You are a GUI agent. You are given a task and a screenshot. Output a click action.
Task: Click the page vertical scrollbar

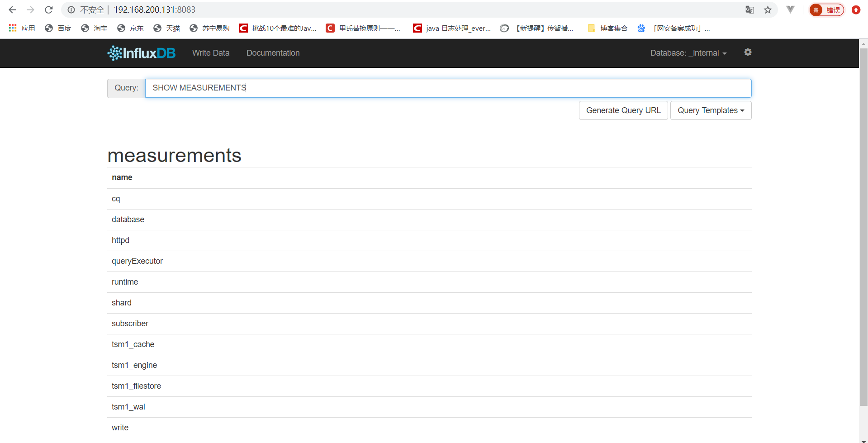(863, 226)
